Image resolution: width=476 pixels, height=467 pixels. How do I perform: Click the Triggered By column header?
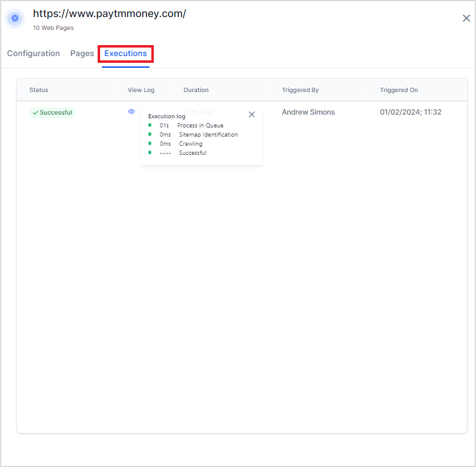pos(300,90)
